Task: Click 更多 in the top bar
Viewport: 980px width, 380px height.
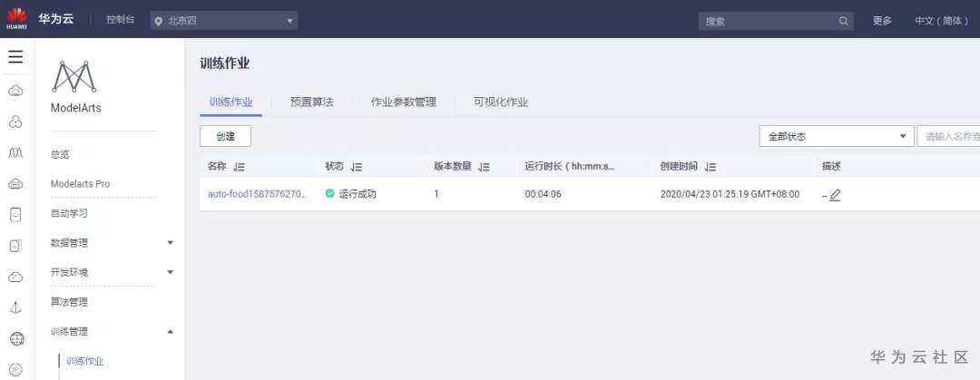Action: coord(883,21)
